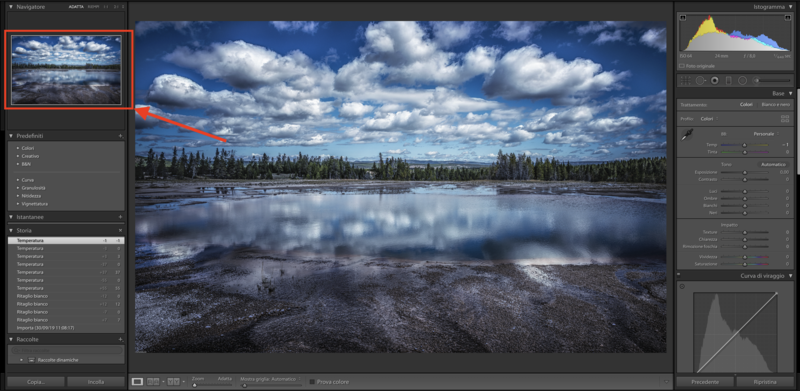Screen dimensions: 800x391
Task: Expand the Creativo preset group
Action: click(x=18, y=156)
